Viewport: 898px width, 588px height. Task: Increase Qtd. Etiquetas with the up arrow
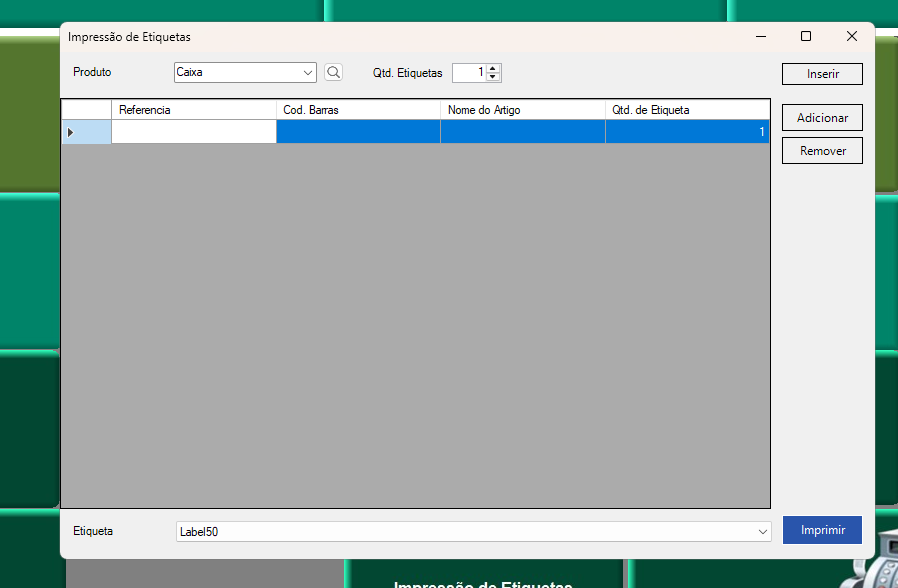click(x=492, y=69)
